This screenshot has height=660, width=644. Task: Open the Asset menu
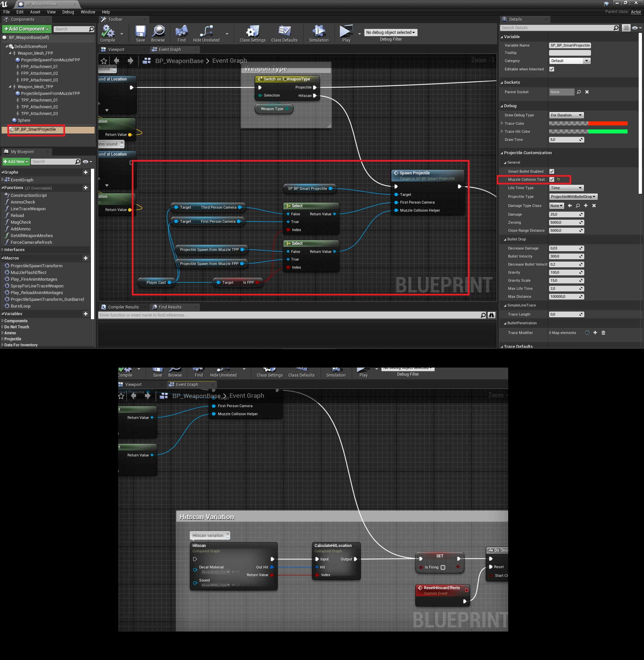35,12
